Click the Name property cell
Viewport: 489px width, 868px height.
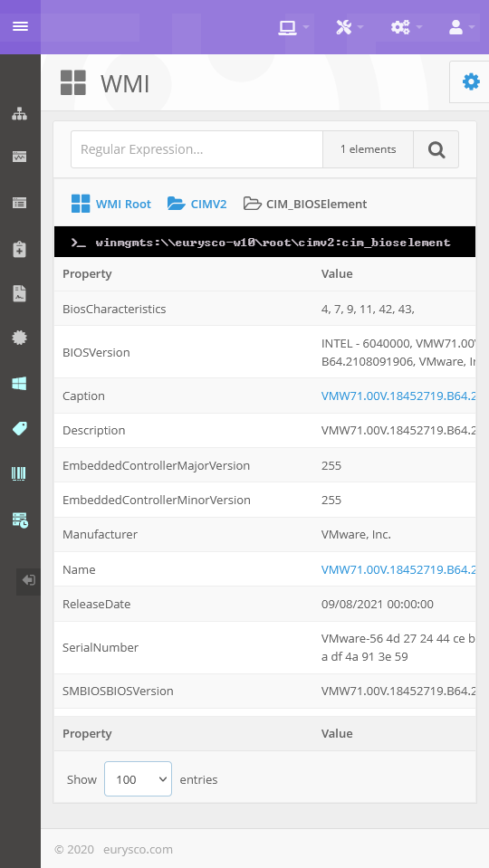click(x=183, y=569)
